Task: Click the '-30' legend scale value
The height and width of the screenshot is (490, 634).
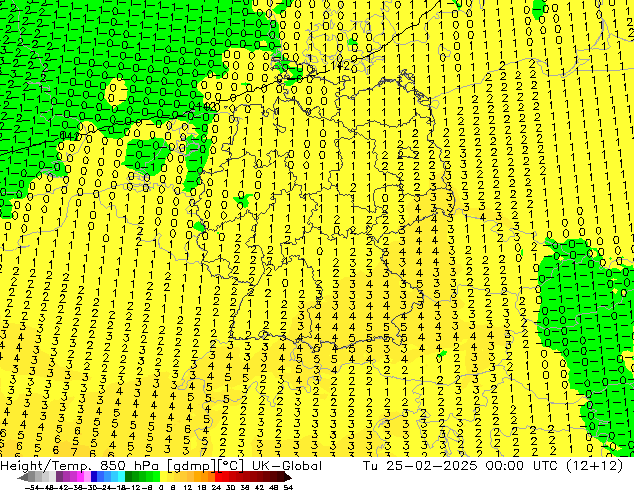Action: point(91,487)
